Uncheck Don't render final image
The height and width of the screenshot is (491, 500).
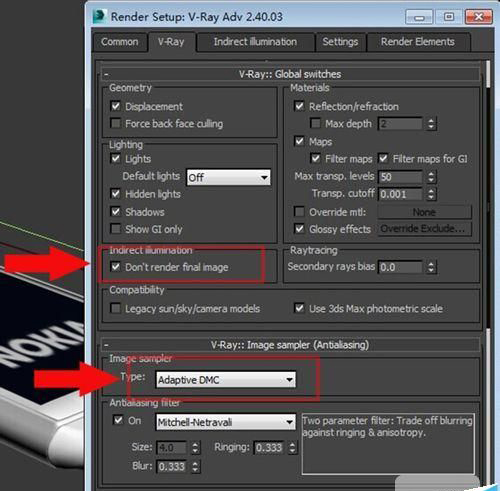(115, 267)
